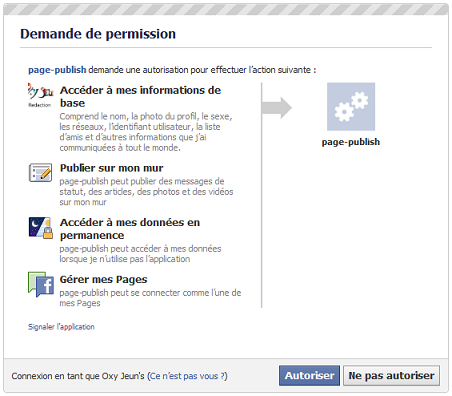This screenshot has height=396, width=452.
Task: Click the text 'se connecter comme l'une de mes Pages'
Action: pyautogui.click(x=151, y=298)
